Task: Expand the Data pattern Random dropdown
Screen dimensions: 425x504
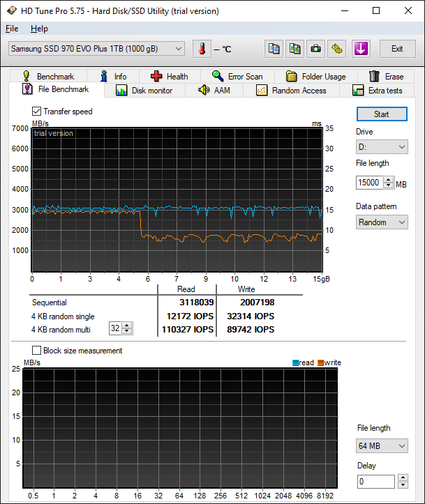Action: click(382, 222)
